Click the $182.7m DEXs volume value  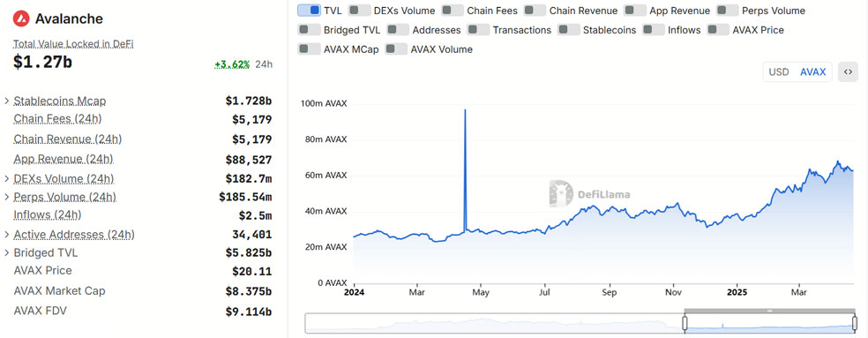click(x=249, y=179)
